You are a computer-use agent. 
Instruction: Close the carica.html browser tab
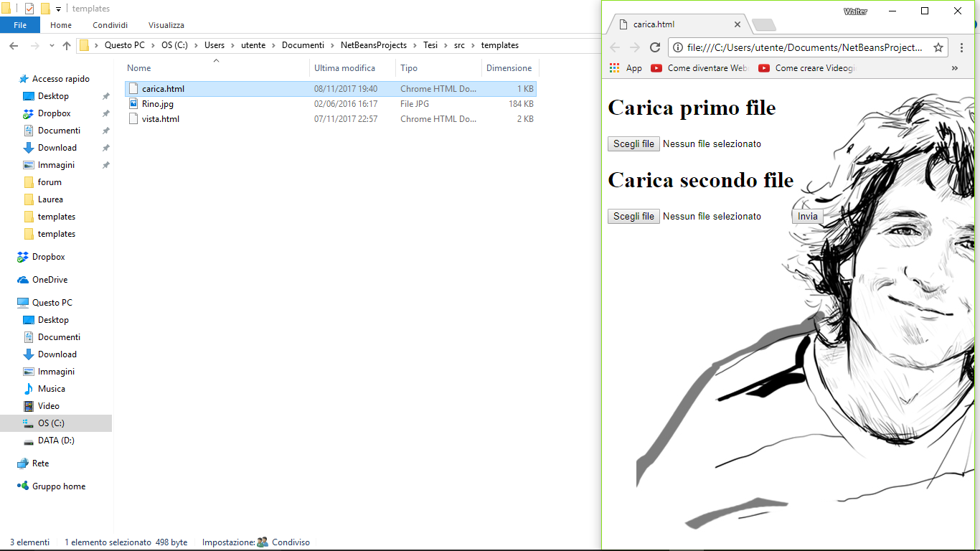pyautogui.click(x=737, y=24)
